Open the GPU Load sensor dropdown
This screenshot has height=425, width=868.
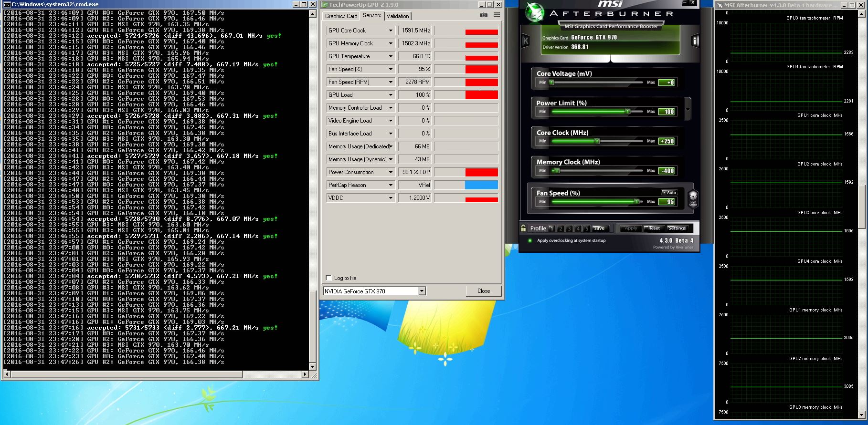(x=391, y=95)
